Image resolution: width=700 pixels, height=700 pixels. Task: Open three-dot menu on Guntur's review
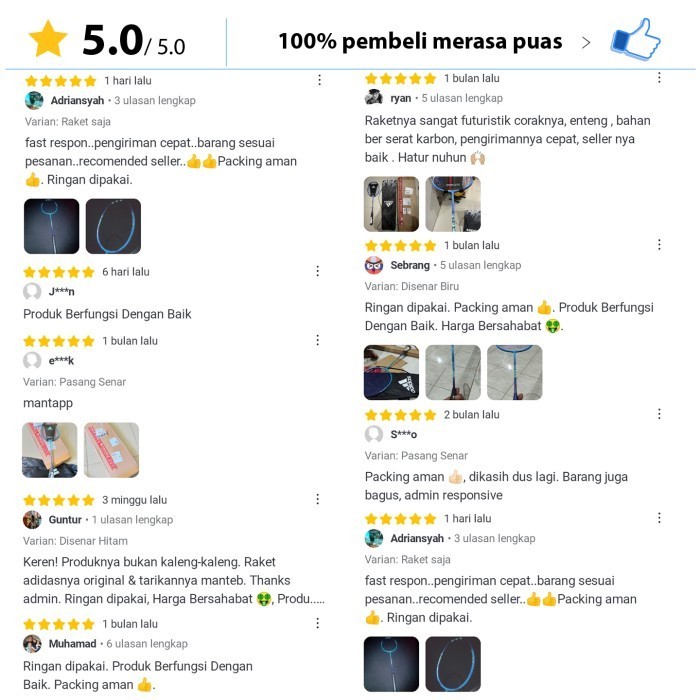(317, 499)
